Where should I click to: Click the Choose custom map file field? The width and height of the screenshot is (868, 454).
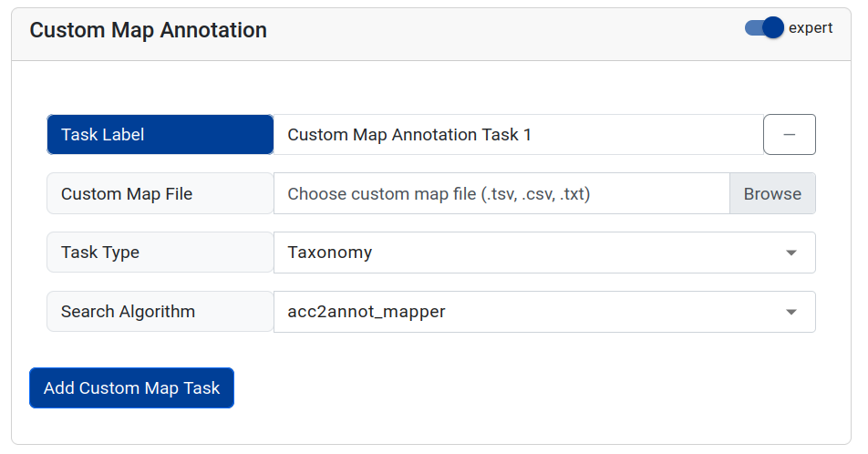click(x=501, y=193)
